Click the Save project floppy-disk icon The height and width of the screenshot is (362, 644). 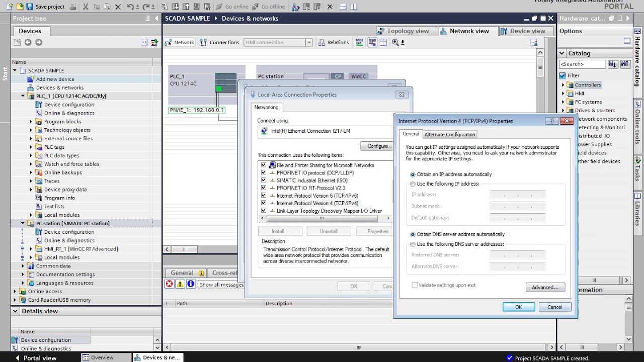pos(29,7)
